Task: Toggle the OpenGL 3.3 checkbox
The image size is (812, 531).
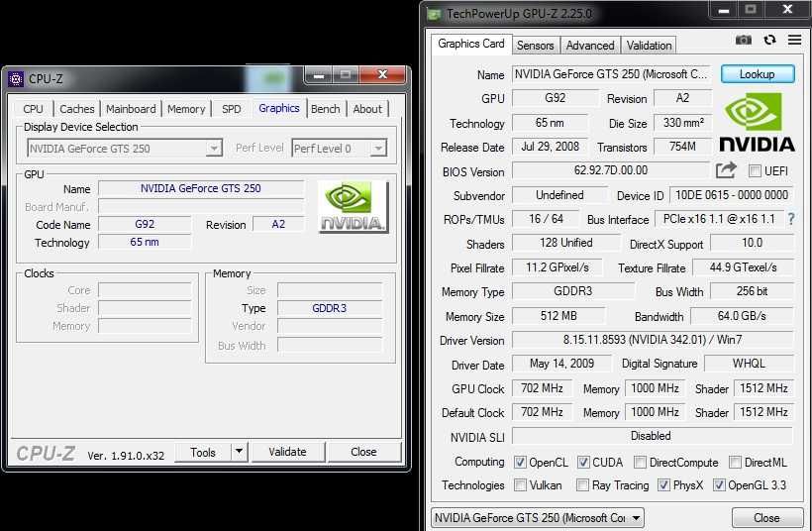Action: (719, 484)
